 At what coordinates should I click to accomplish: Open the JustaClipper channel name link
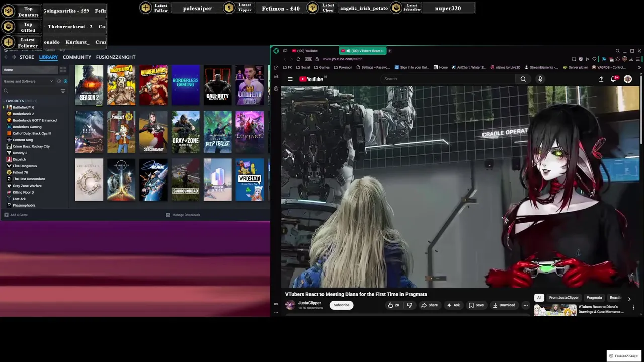309,303
